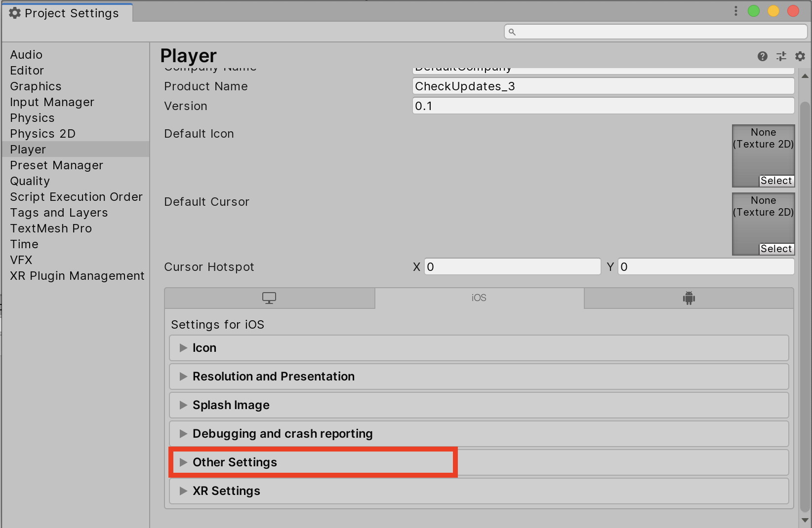
Task: Select the iOS platform settings tab
Action: [479, 298]
